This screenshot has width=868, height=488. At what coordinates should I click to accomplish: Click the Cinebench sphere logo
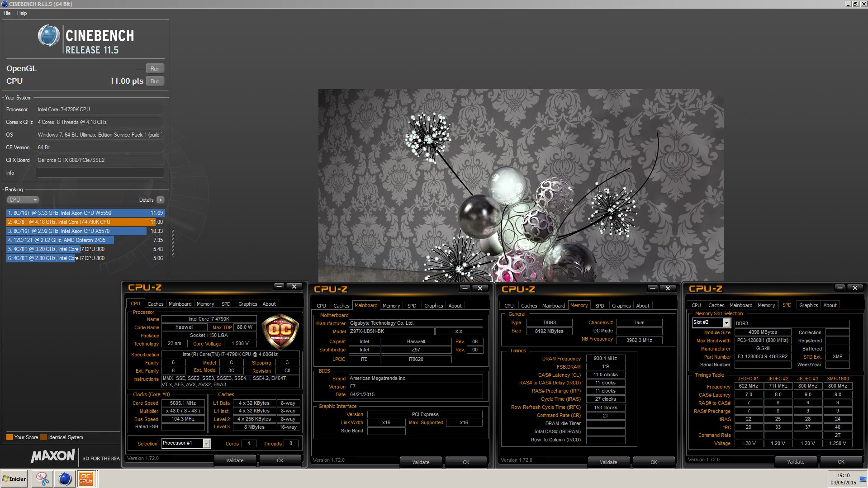click(x=48, y=36)
